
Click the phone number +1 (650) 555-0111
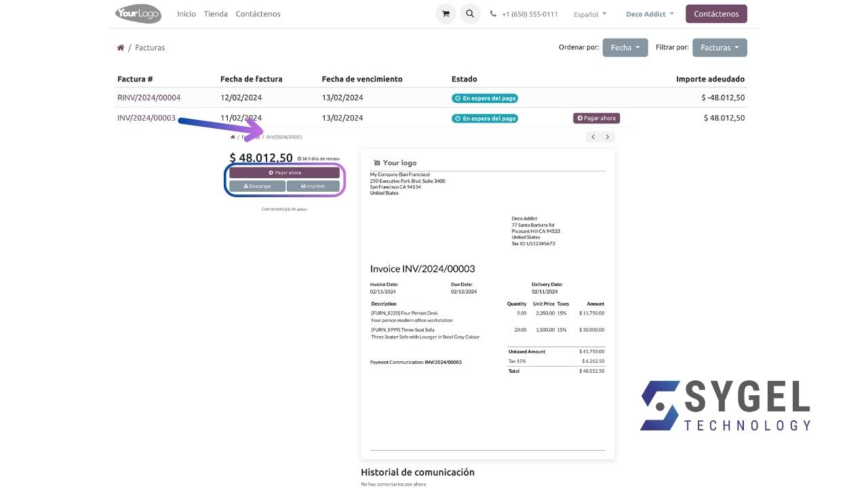point(530,14)
